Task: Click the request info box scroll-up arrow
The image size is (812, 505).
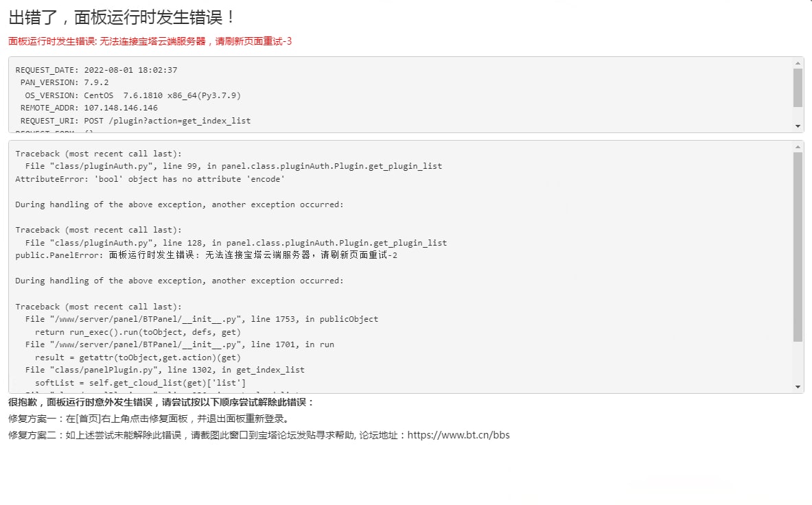Action: coord(798,62)
